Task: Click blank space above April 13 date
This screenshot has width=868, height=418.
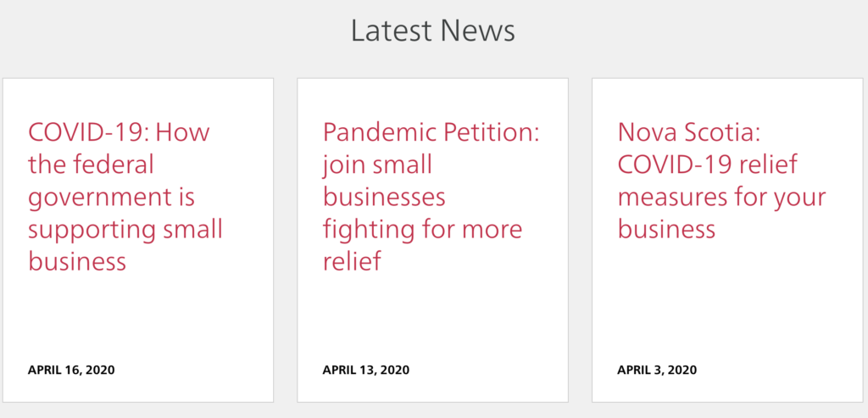Action: point(432,322)
